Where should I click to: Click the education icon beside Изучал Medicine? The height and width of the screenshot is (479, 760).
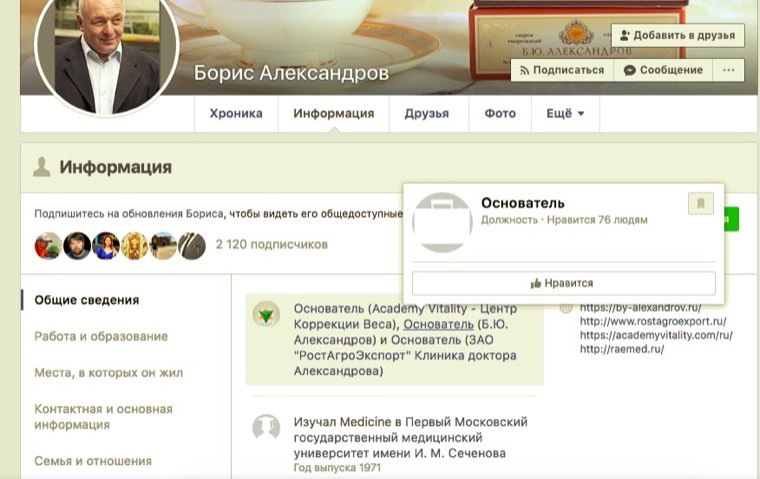[266, 427]
